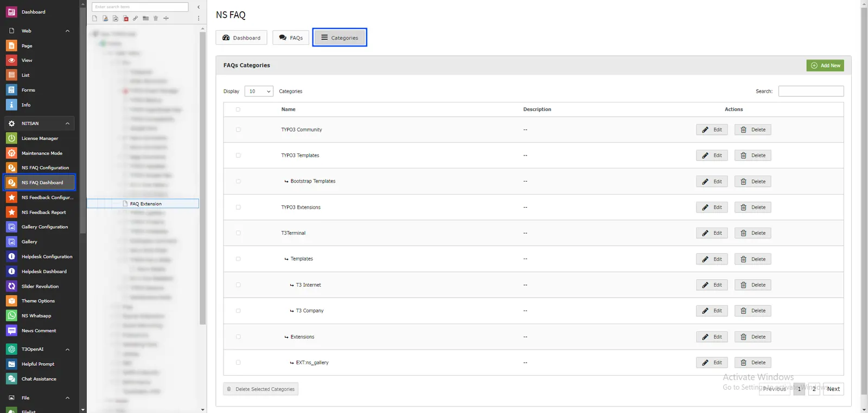
Task: Pick the backend user section page icon
Action: point(105,18)
